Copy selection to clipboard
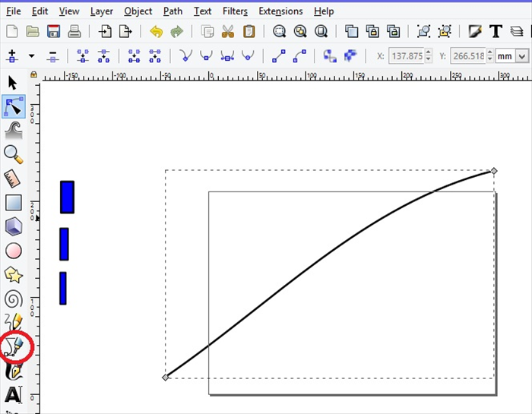Screen dimensions: 532x414 [207, 32]
